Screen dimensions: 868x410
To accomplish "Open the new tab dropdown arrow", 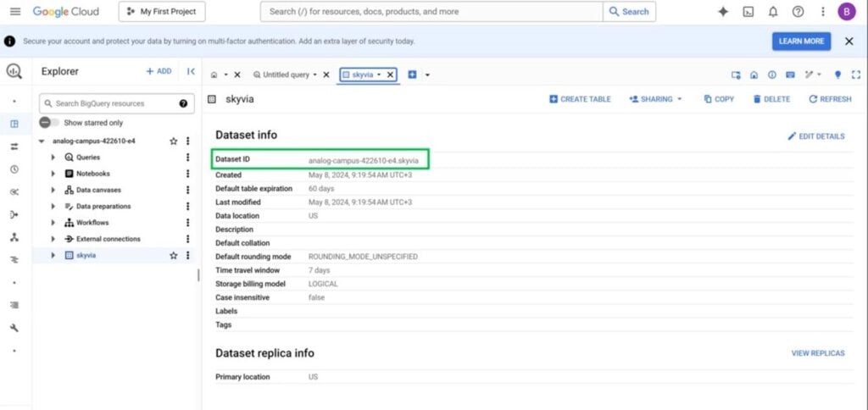I will [x=427, y=75].
